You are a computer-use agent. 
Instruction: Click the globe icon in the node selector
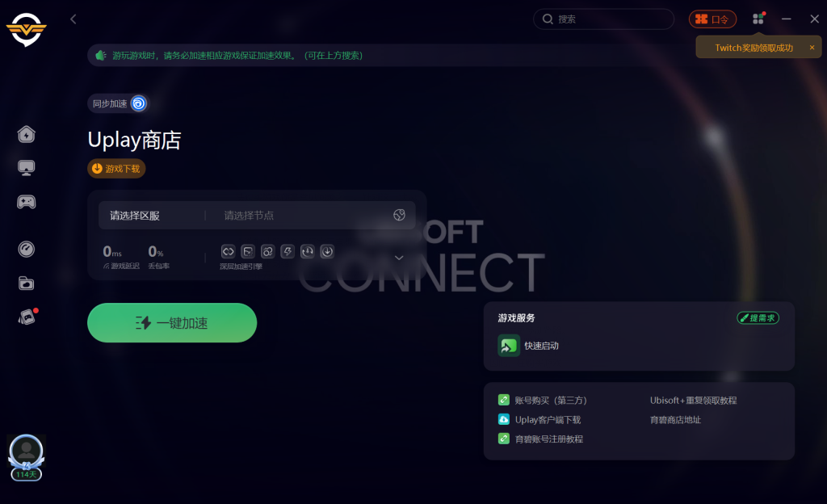pos(399,215)
